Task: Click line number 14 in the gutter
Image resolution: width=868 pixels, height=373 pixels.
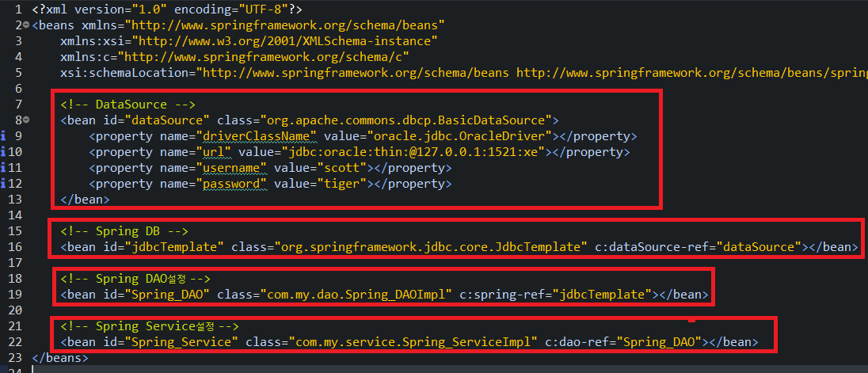Action: point(16,215)
